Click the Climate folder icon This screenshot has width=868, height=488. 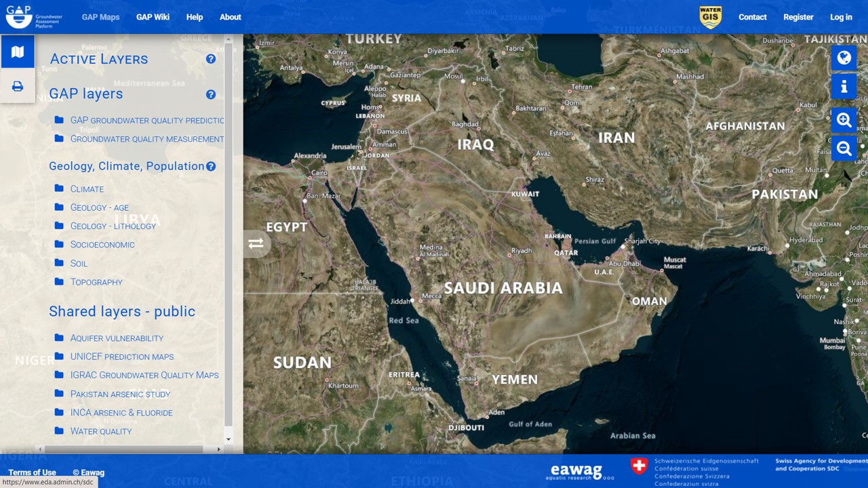[x=59, y=188]
